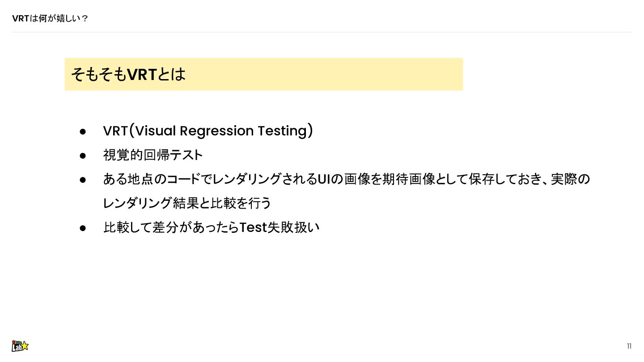The height and width of the screenshot is (362, 644).
Task: Click the header title VRTは何が嬉しい？
Action: click(50, 18)
